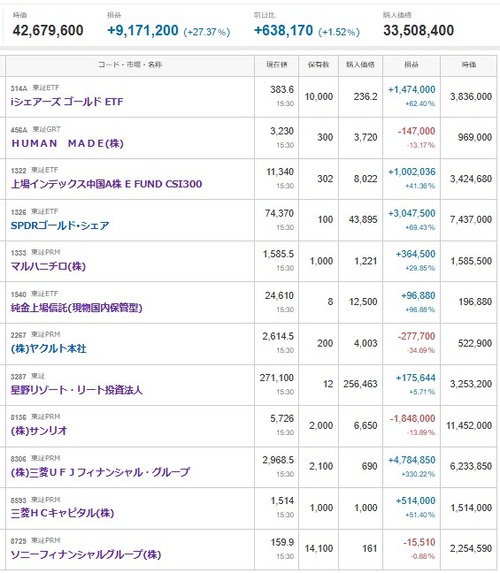
Task: Click the コード・市場・名称 column header
Action: (x=130, y=65)
